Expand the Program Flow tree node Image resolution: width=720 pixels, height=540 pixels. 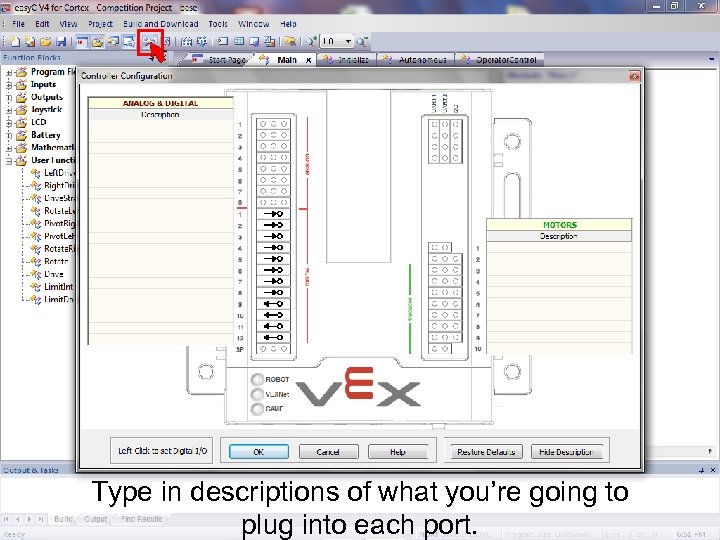[9, 73]
